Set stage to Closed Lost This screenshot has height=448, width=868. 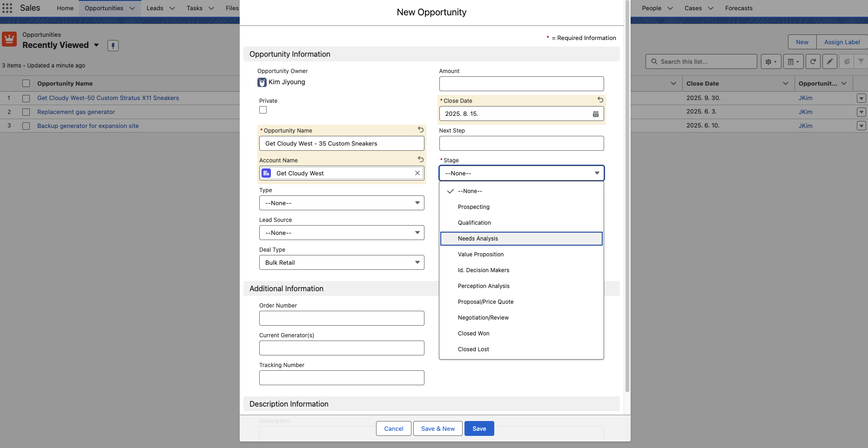tap(522, 349)
